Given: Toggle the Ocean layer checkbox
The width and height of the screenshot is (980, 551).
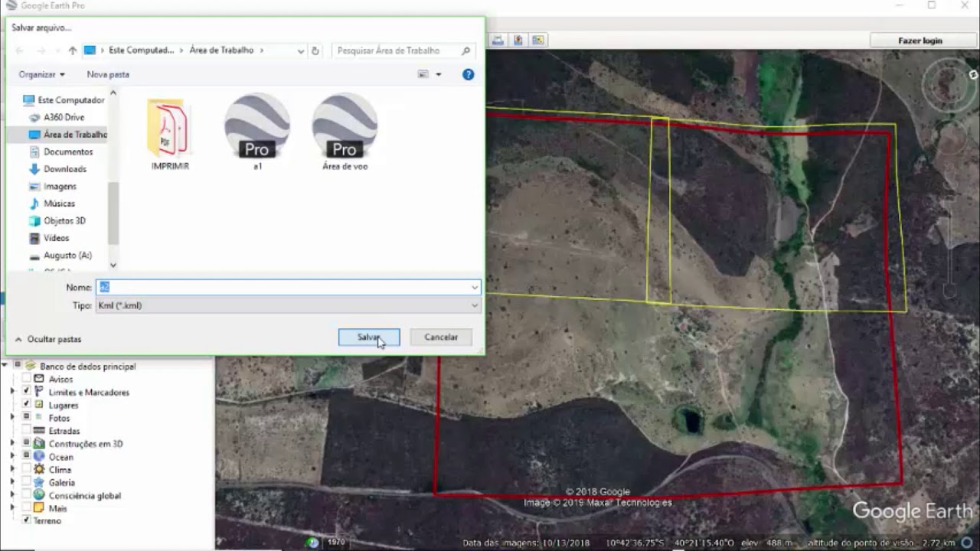Looking at the screenshot, I should pyautogui.click(x=27, y=456).
